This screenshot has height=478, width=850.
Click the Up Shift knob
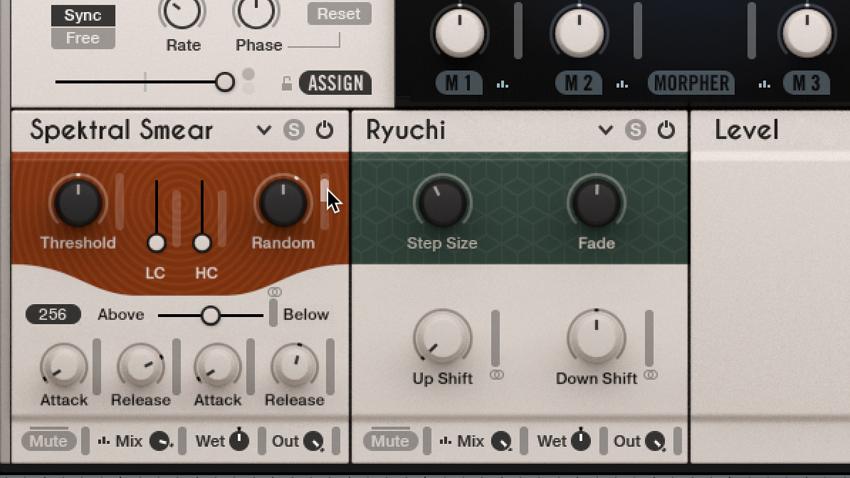(x=442, y=338)
